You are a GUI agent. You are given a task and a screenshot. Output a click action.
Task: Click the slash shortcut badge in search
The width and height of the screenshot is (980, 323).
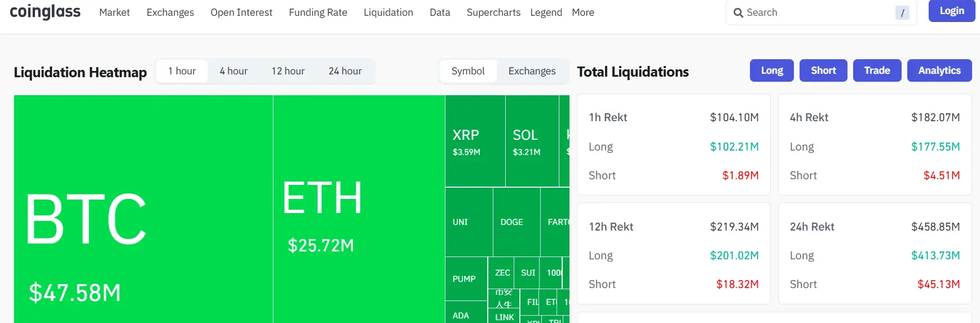coord(902,12)
